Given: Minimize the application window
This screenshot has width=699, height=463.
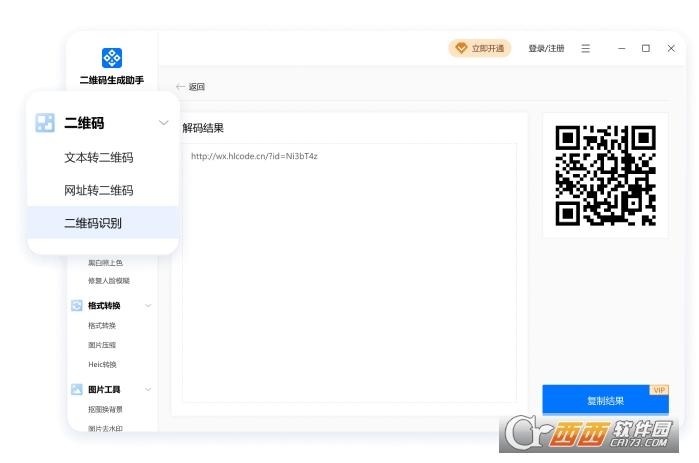Looking at the screenshot, I should 621,48.
